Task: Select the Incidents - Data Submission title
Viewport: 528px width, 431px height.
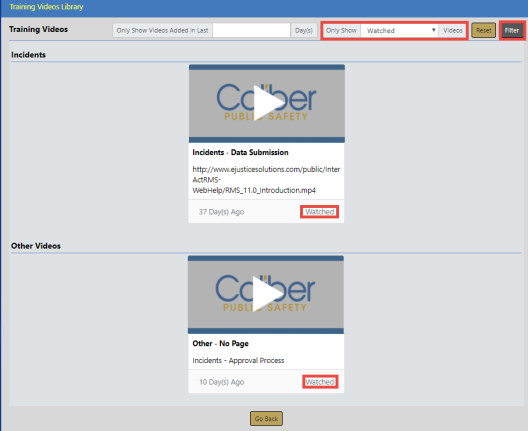Action: (x=240, y=153)
